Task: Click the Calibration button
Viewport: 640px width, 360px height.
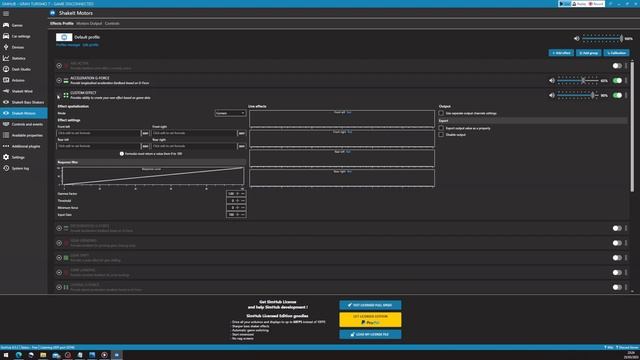Action: click(x=616, y=53)
